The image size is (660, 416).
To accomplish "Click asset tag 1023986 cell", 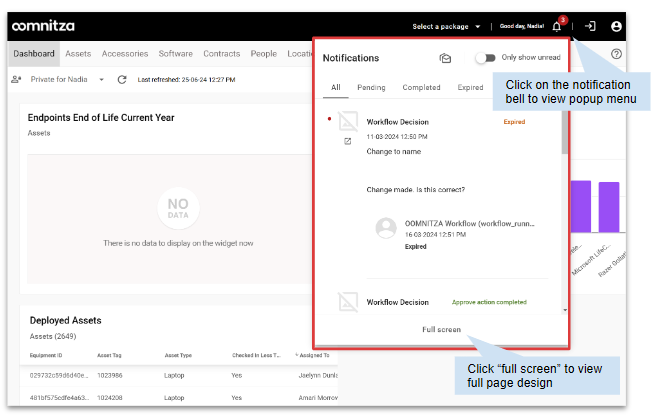I will (x=109, y=376).
